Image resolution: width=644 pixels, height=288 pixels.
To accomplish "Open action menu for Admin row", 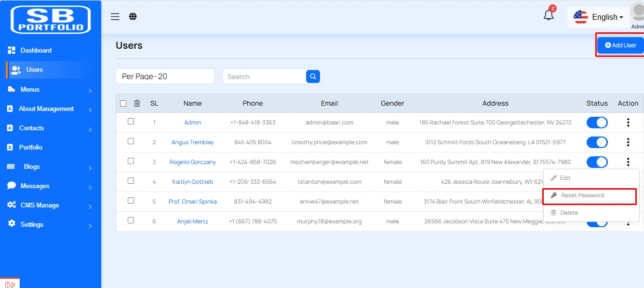I will pyautogui.click(x=628, y=123).
